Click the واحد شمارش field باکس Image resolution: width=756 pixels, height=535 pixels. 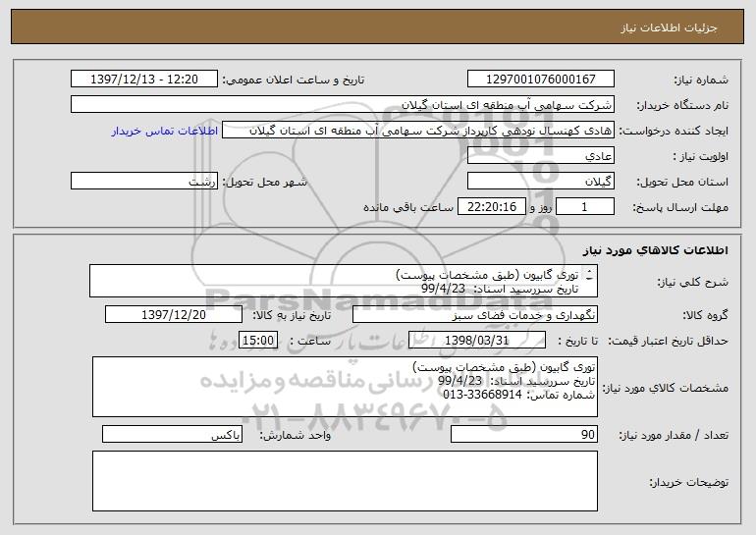[x=172, y=434]
